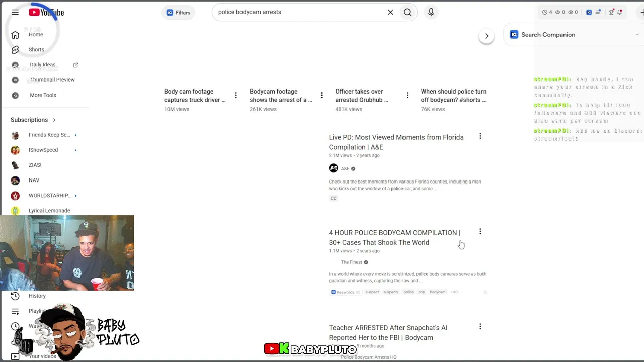644x362 pixels.
Task: Open 'Live PD: Most Viewed Moments from Florida' video
Action: click(x=396, y=142)
